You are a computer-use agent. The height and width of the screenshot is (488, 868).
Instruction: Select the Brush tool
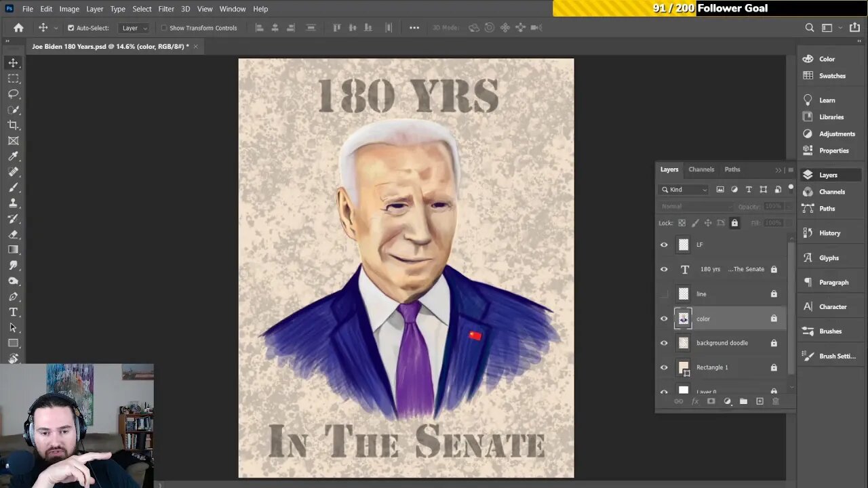[13, 187]
